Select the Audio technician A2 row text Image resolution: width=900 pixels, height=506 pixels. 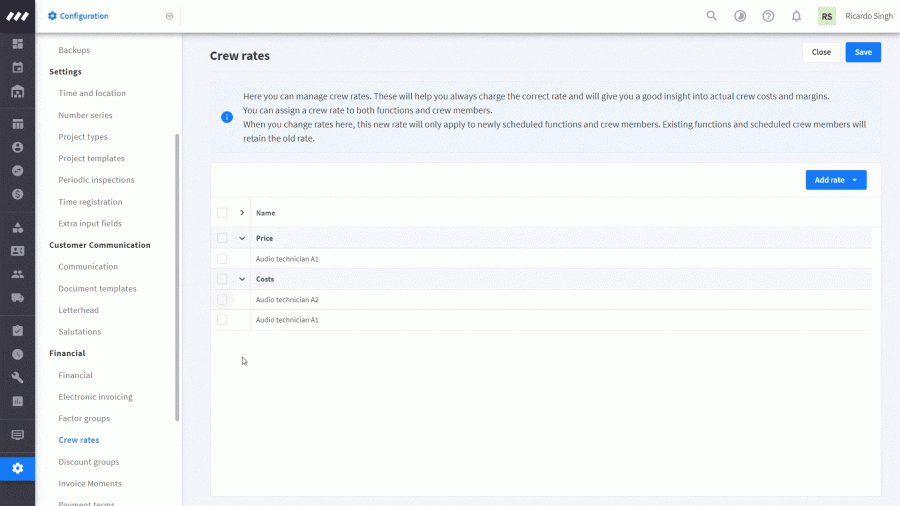(x=287, y=299)
